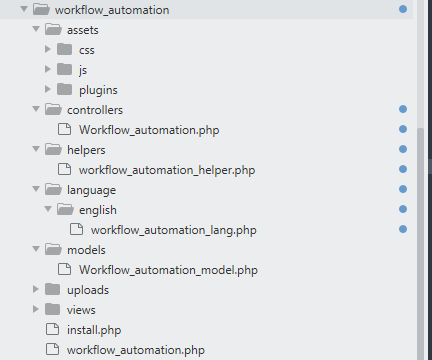Viewport: 432px width, 360px height.
Task: Select the views folder name
Action: point(81,310)
